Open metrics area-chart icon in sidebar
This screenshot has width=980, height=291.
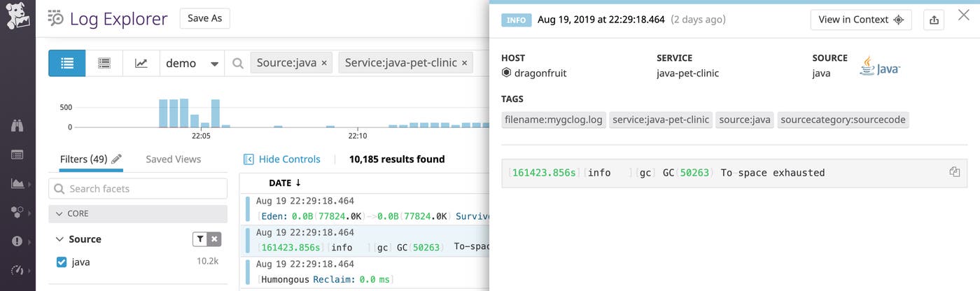(x=17, y=183)
